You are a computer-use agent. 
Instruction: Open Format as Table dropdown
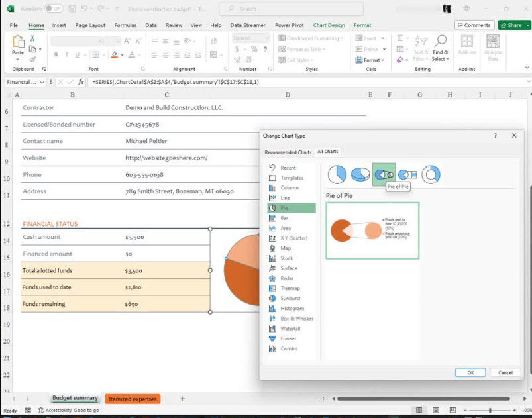(x=301, y=49)
